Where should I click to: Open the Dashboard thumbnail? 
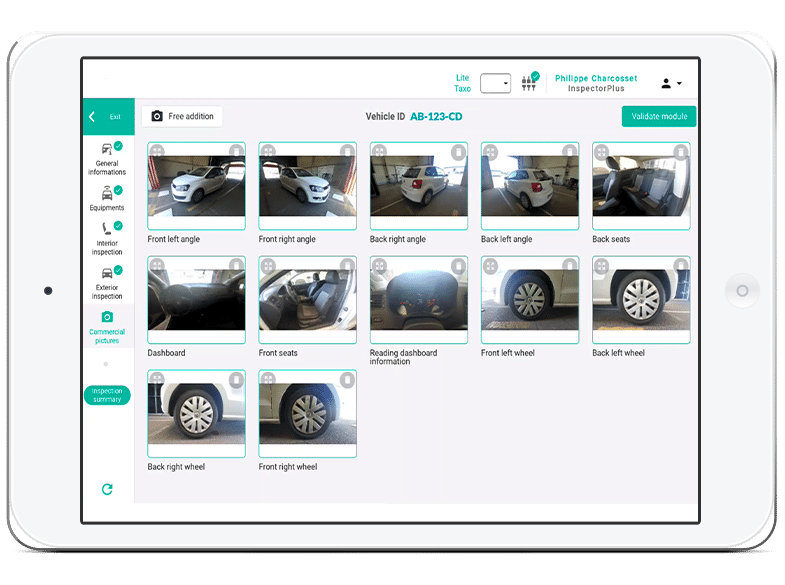pos(196,300)
